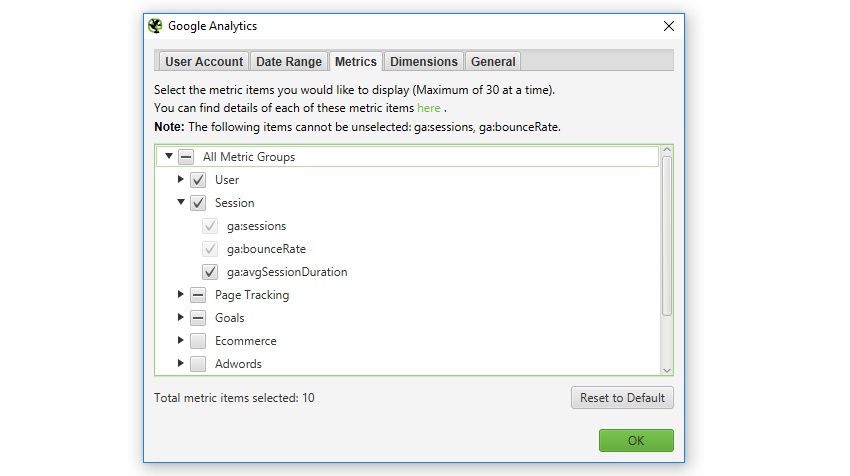Select the Metrics tab
The image size is (850, 476).
tap(356, 61)
